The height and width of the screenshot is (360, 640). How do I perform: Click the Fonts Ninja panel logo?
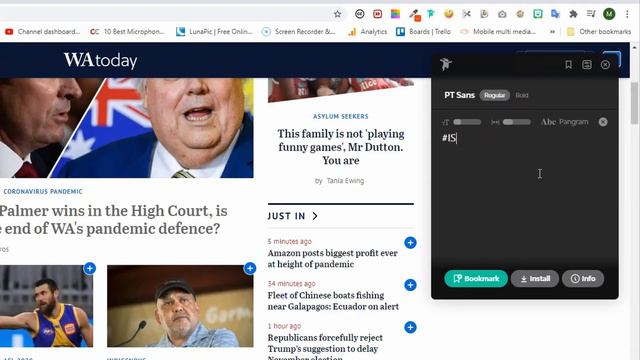(x=446, y=64)
